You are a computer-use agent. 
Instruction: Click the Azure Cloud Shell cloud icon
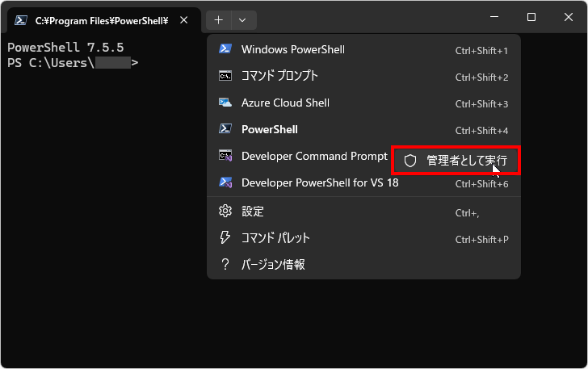click(226, 103)
